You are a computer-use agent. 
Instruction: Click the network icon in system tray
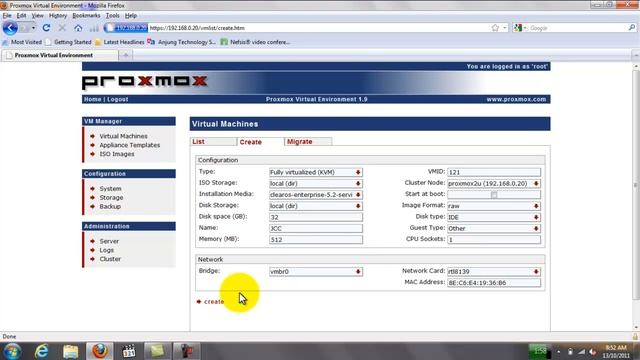click(x=581, y=351)
